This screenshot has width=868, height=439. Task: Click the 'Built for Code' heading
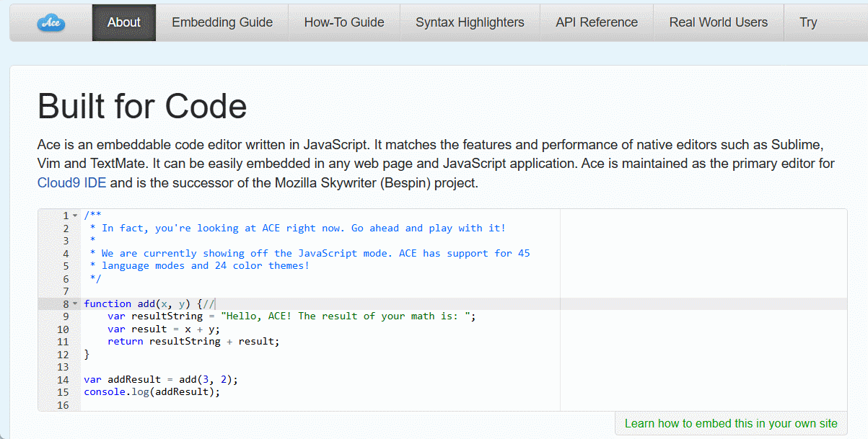pos(142,106)
